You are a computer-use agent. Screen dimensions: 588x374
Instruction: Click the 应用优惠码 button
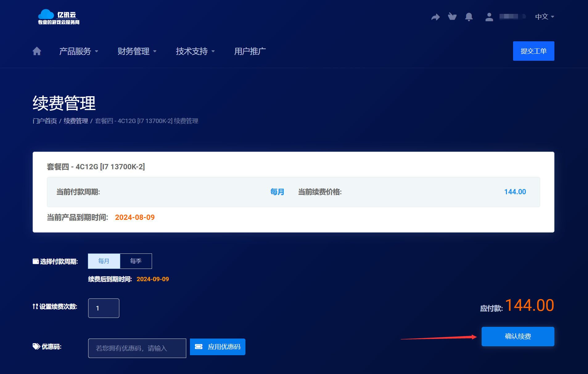coord(217,347)
